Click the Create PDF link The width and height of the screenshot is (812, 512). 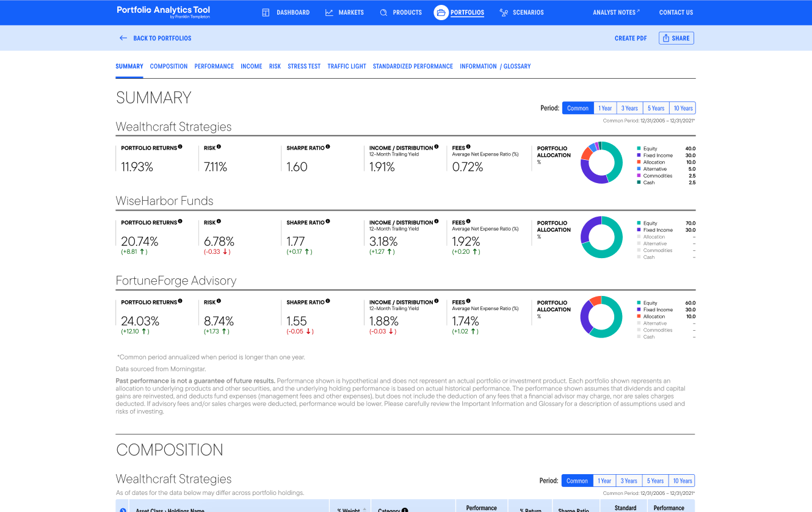pos(631,38)
